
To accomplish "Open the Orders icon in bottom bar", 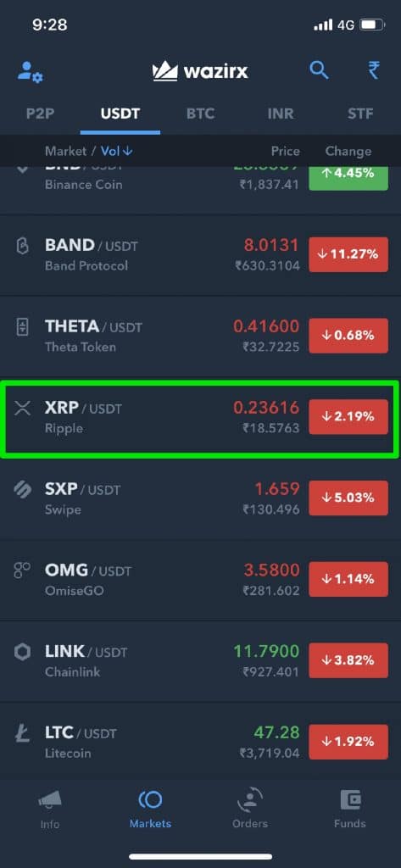I will pos(250,800).
